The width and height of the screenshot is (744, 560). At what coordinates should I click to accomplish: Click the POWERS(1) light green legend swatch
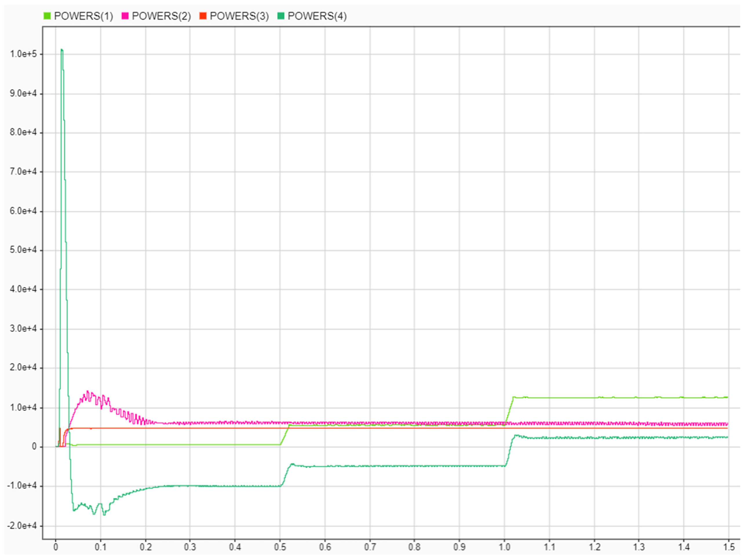[x=47, y=16]
